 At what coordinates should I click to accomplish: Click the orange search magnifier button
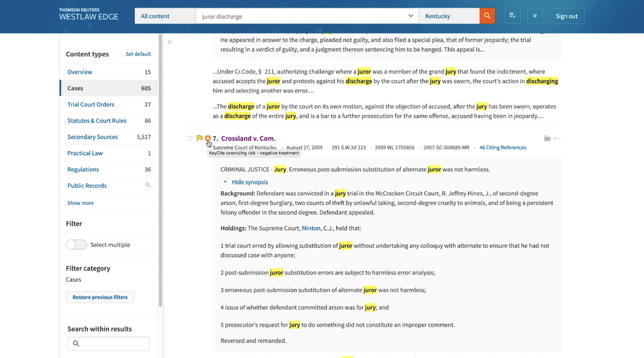click(487, 16)
